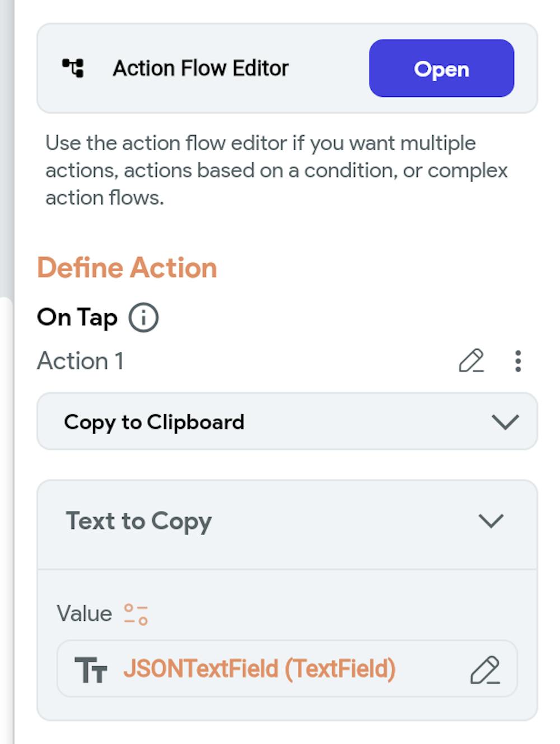Image resolution: width=560 pixels, height=744 pixels.
Task: Click the Tt text type icon
Action: point(91,669)
